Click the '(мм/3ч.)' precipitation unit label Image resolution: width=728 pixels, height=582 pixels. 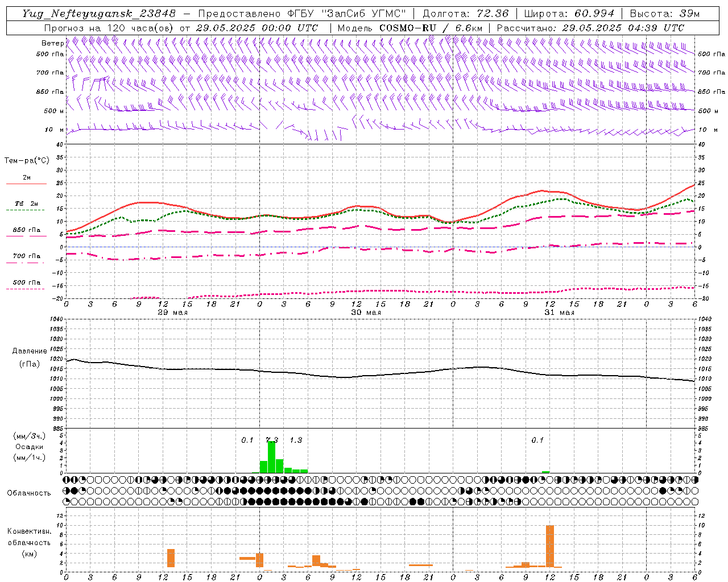click(x=29, y=436)
